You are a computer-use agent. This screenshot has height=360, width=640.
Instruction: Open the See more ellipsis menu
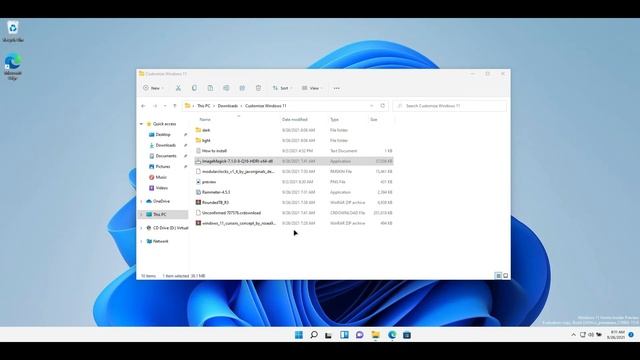[x=337, y=88]
